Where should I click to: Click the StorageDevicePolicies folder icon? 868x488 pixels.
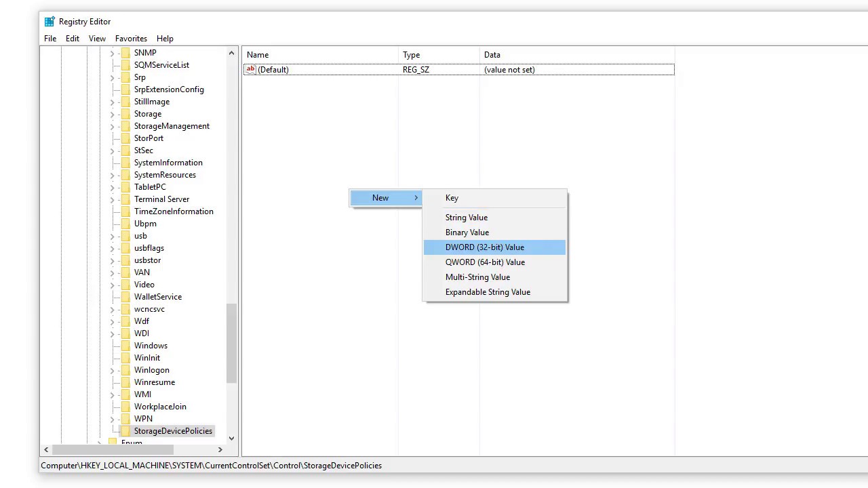tap(125, 431)
